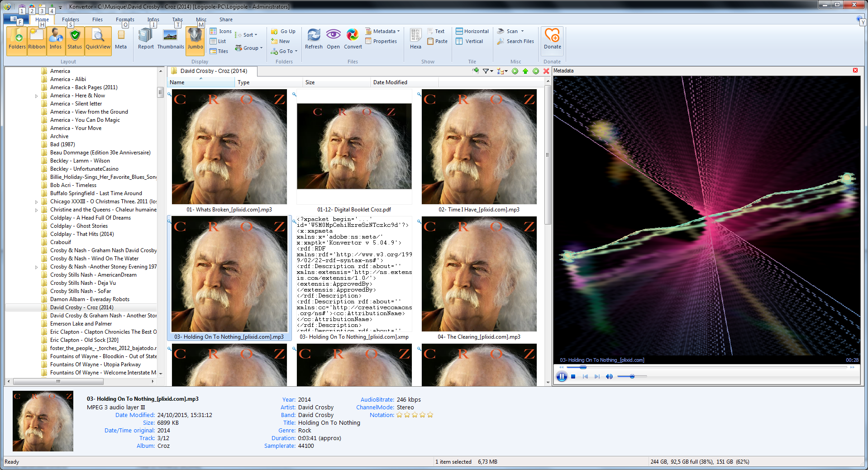868x470 pixels.
Task: Select Digital Booklet Croz.pdf thumbnail
Action: point(354,146)
